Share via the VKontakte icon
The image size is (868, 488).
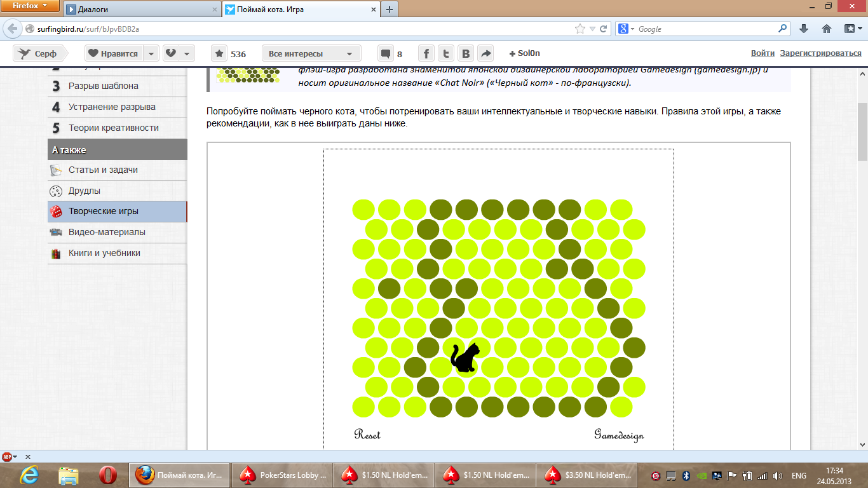[x=466, y=53]
